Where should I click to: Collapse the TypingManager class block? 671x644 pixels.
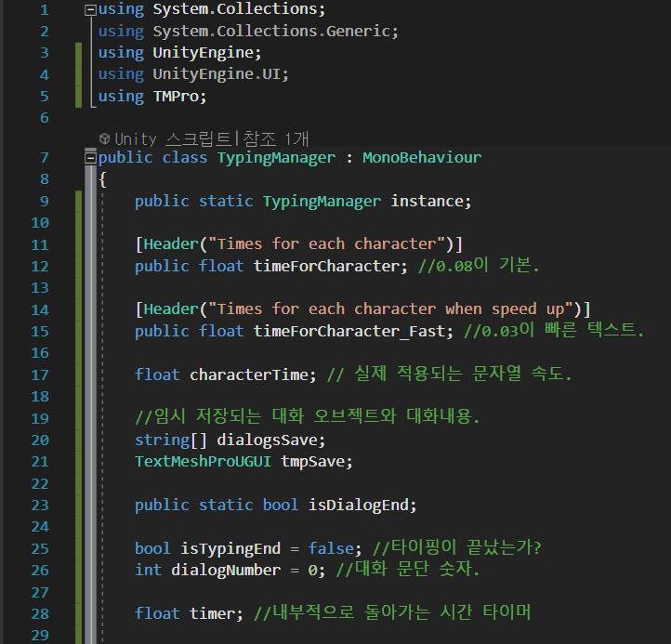[x=90, y=158]
